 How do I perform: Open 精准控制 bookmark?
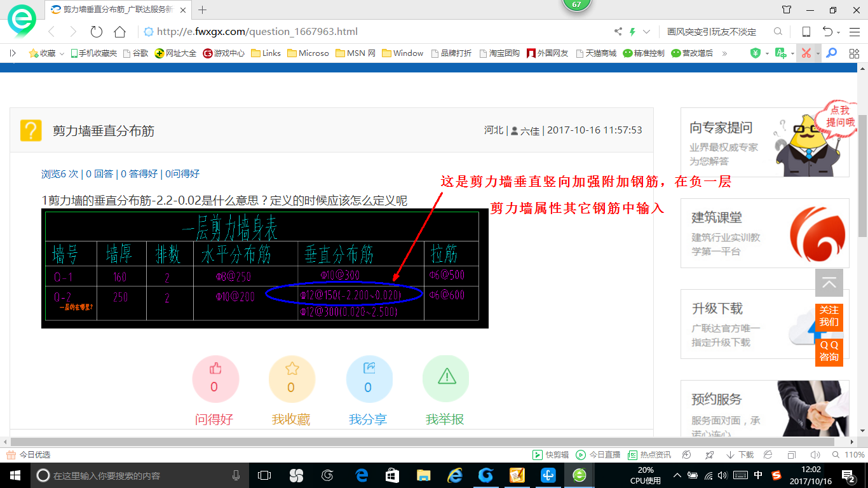[x=644, y=53]
